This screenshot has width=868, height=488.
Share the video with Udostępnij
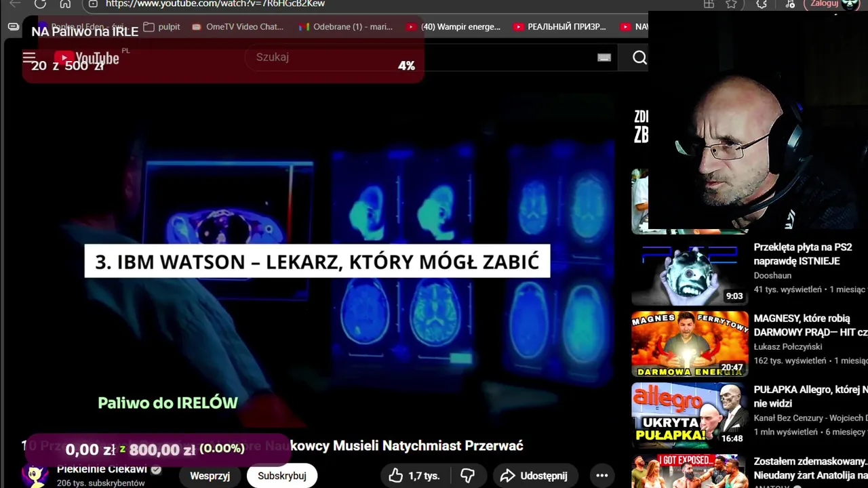[534, 476]
